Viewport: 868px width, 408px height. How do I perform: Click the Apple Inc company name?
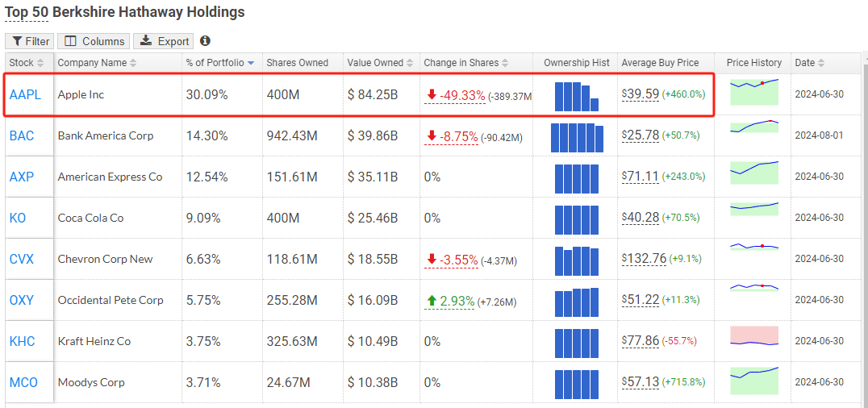81,94
